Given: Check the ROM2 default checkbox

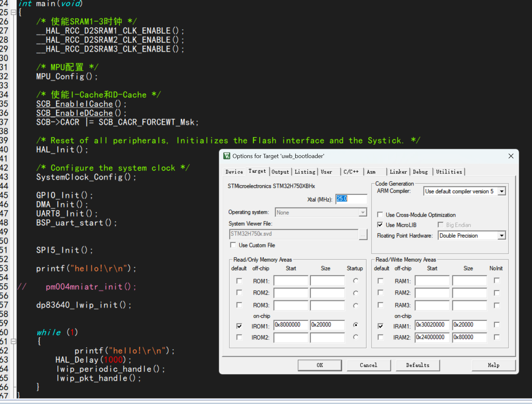Looking at the screenshot, I should pos(239,292).
